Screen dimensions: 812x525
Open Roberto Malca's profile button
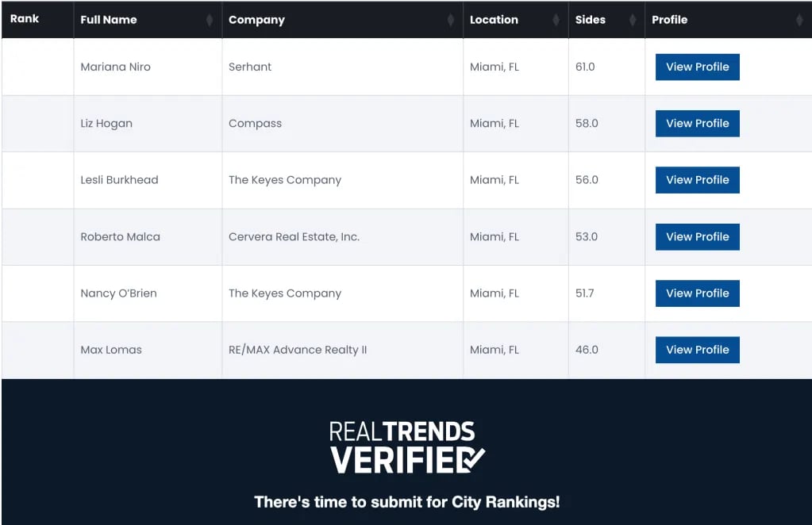(x=697, y=237)
